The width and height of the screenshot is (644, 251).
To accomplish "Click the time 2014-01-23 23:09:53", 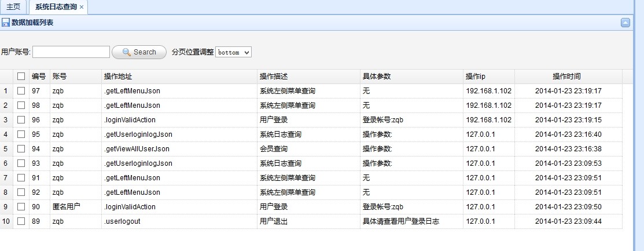I will 568,163.
